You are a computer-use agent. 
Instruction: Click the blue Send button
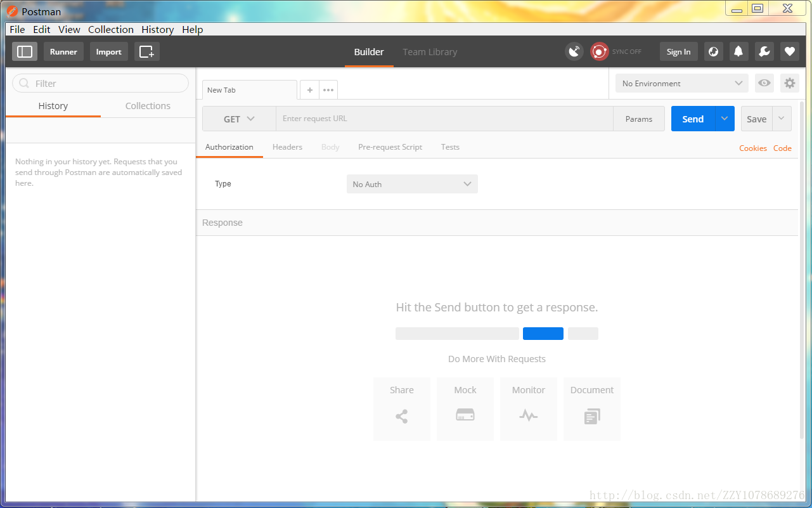point(693,119)
